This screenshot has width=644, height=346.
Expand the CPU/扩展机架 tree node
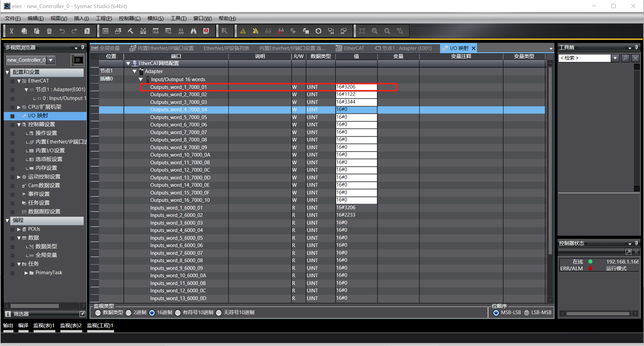point(19,107)
